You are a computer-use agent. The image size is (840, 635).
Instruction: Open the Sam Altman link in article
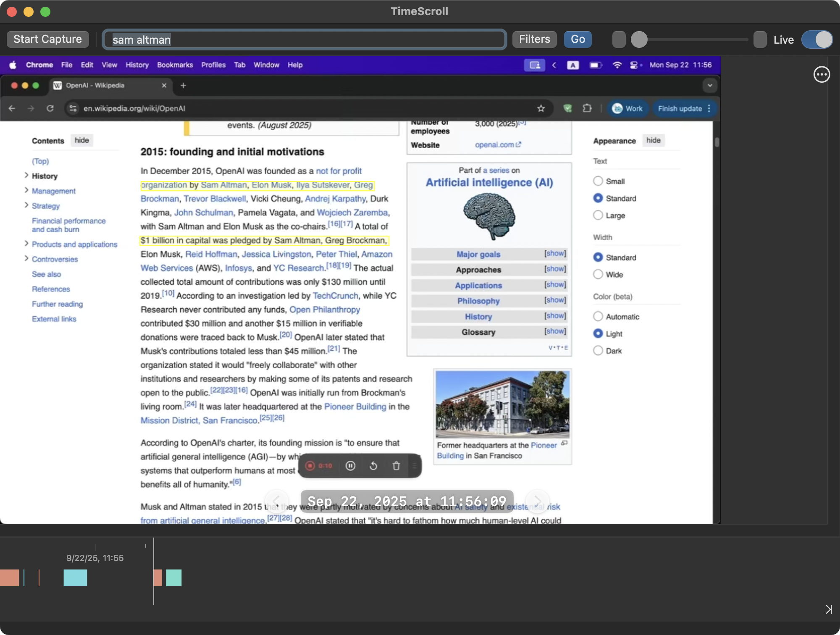223,185
